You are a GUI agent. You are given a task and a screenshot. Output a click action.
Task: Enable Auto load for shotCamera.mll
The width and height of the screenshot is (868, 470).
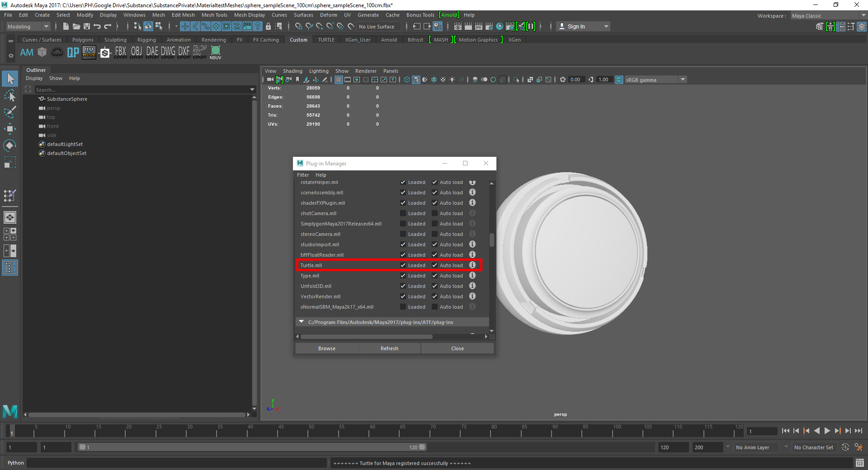click(x=434, y=213)
